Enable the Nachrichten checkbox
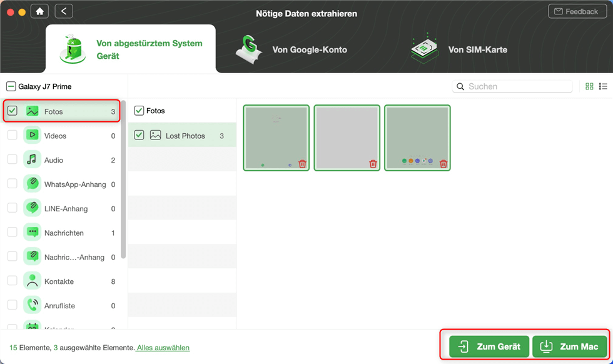 point(13,233)
